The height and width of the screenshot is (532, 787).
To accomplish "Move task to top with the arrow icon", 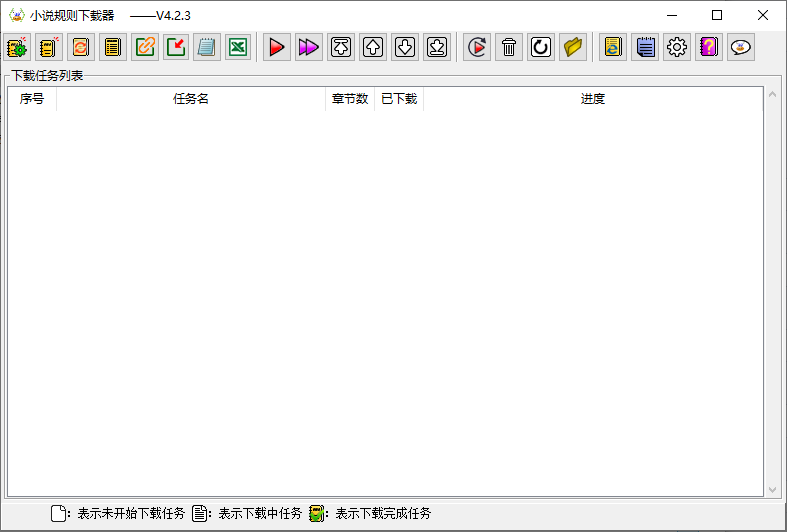I will [x=341, y=47].
